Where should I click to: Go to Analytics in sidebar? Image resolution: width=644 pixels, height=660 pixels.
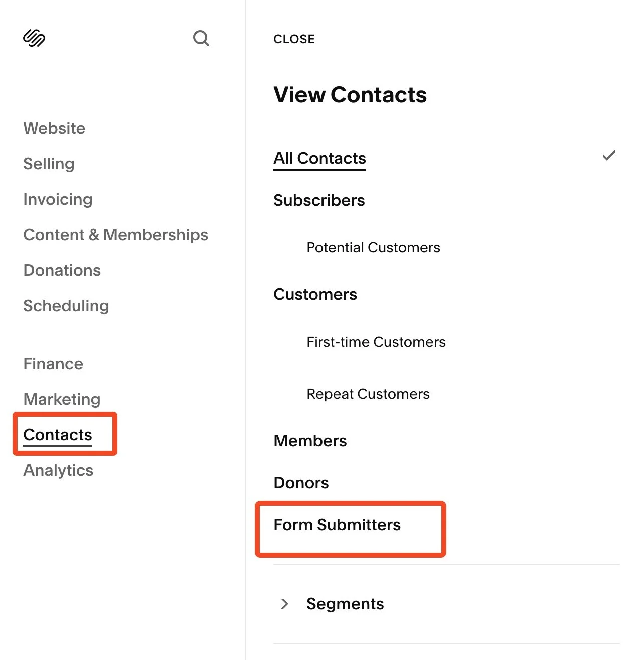click(58, 470)
